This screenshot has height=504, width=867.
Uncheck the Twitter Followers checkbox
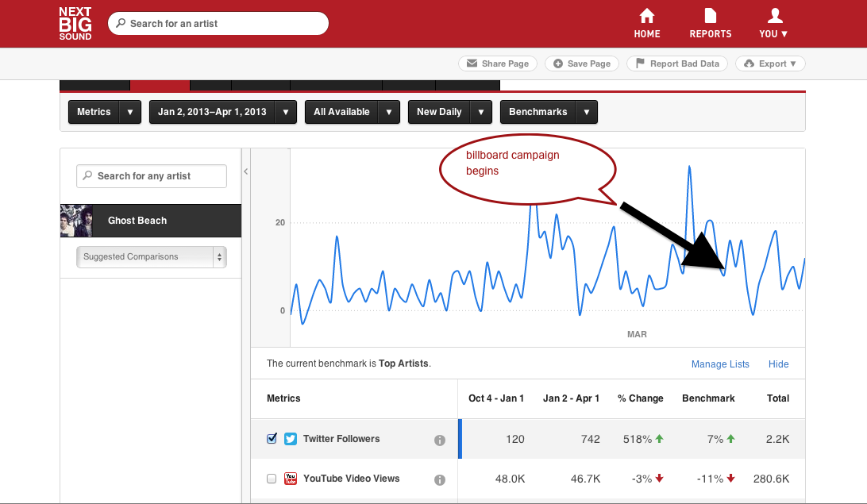click(x=272, y=439)
